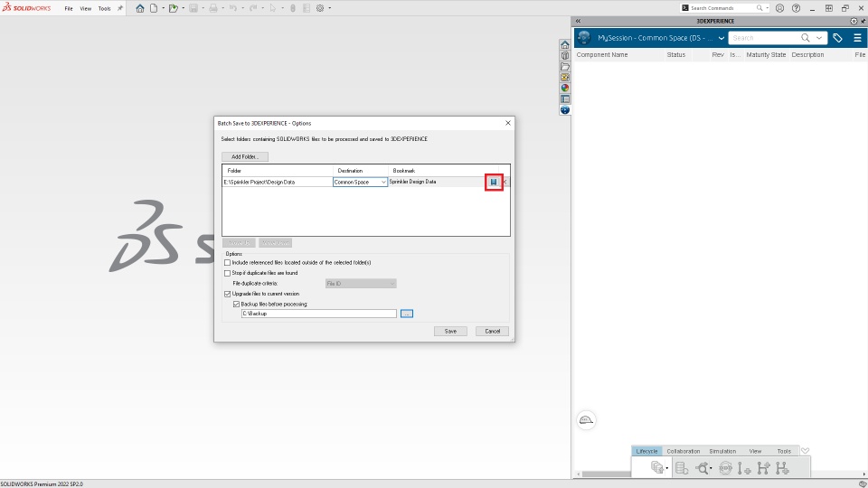Viewport: 868px width, 488px height.
Task: Click the Rebuild traffic light icon
Action: coord(293,8)
